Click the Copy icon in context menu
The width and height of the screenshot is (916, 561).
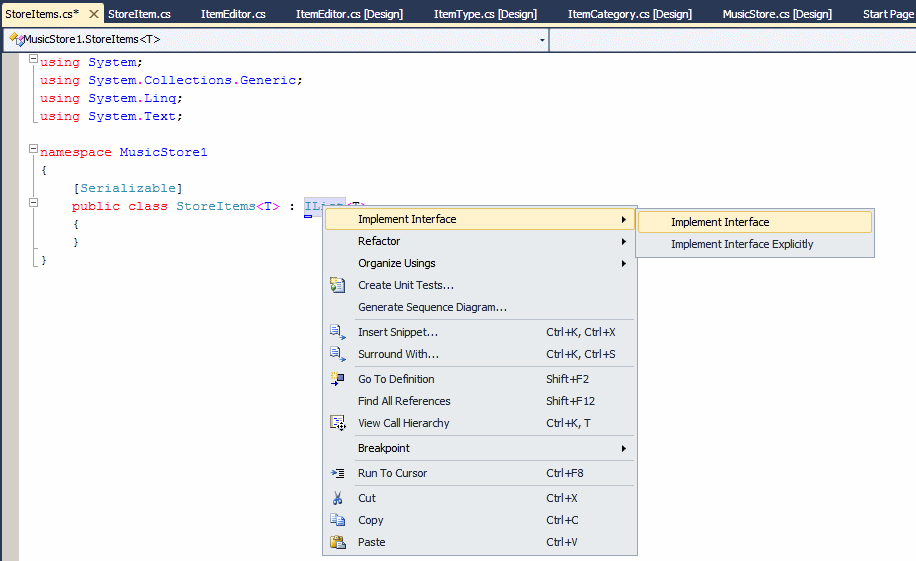click(338, 520)
